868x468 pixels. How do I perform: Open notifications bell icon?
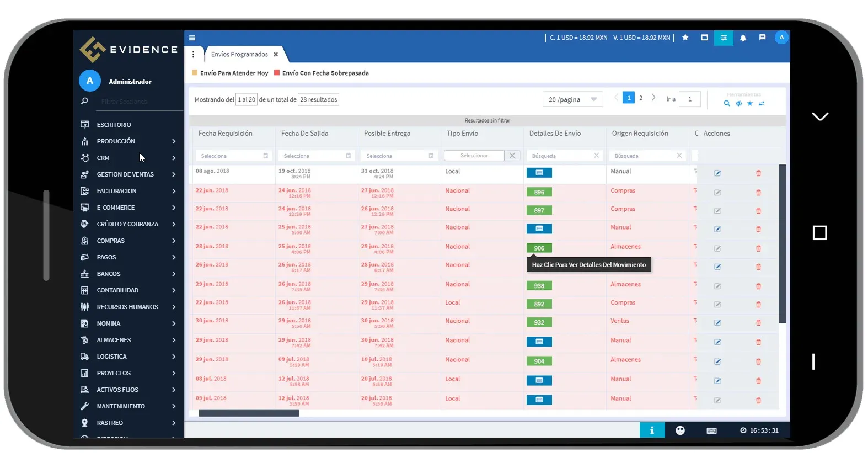coord(743,38)
